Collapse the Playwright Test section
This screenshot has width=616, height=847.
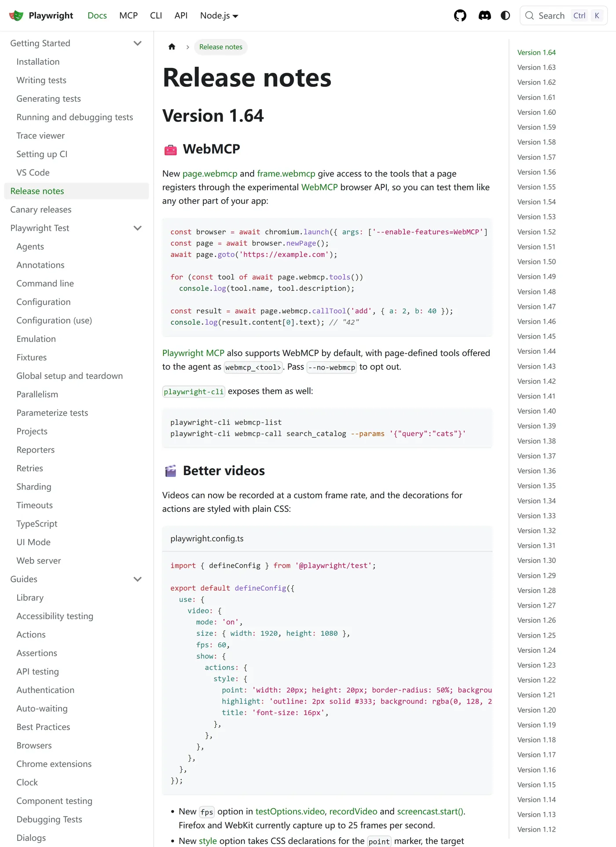tap(137, 228)
